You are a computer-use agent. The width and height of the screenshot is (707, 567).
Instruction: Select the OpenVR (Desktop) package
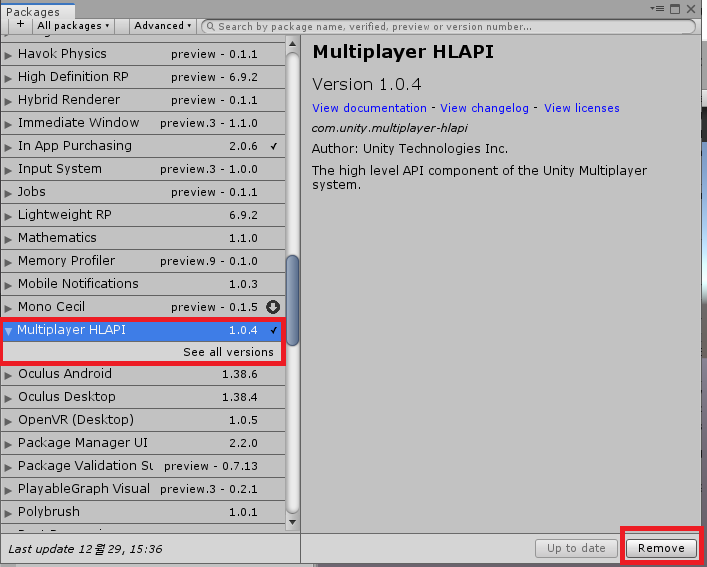[x=143, y=420]
